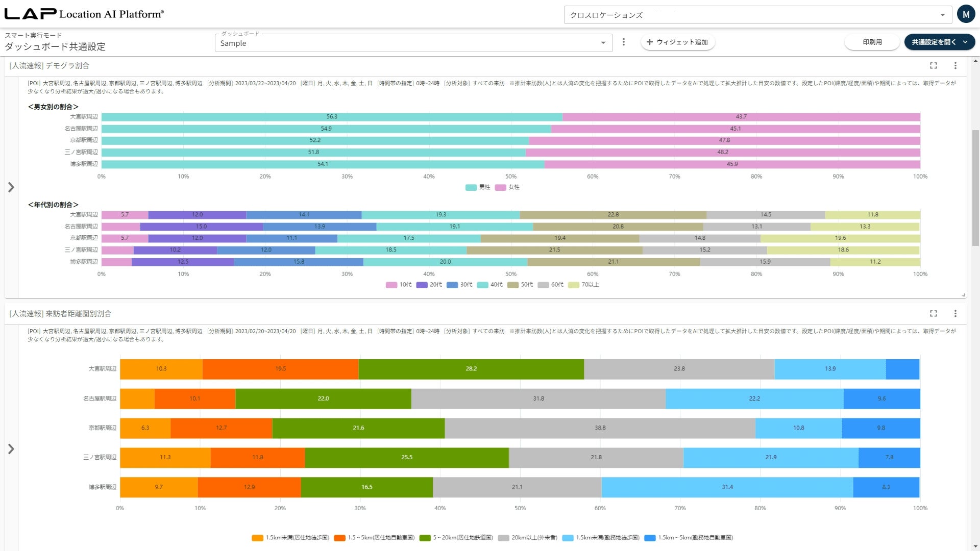Open 共通設定を開く settings button
The height and width of the screenshot is (551, 980).
939,42
